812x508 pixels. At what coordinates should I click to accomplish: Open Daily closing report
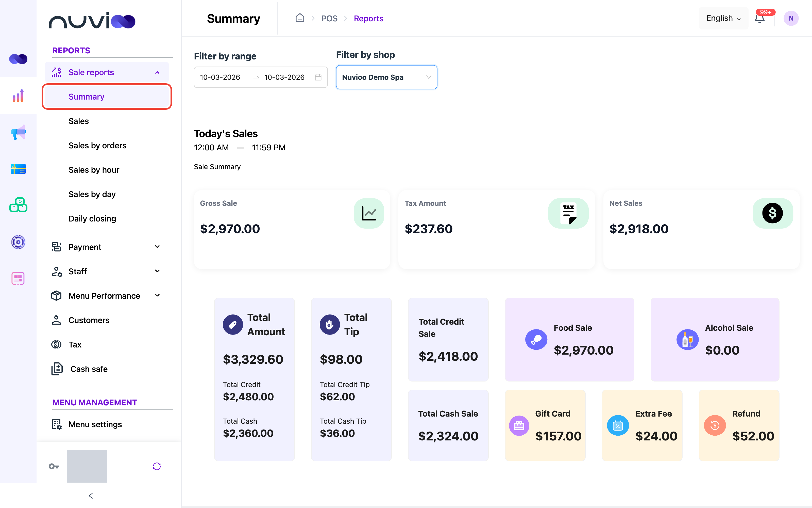92,219
